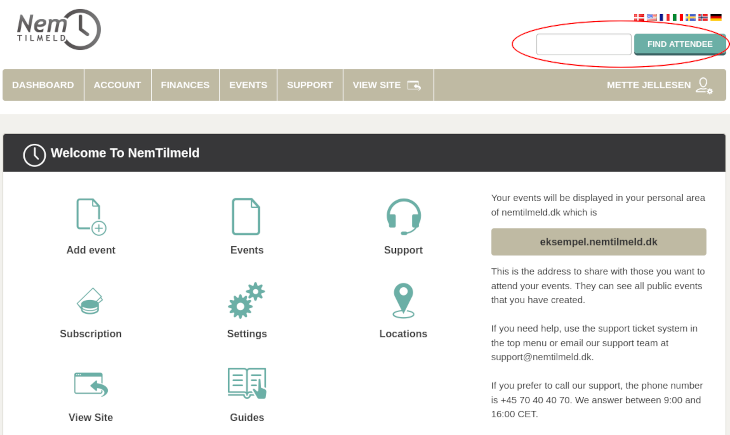Click the Locations label
This screenshot has width=730, height=435.
[x=403, y=334]
